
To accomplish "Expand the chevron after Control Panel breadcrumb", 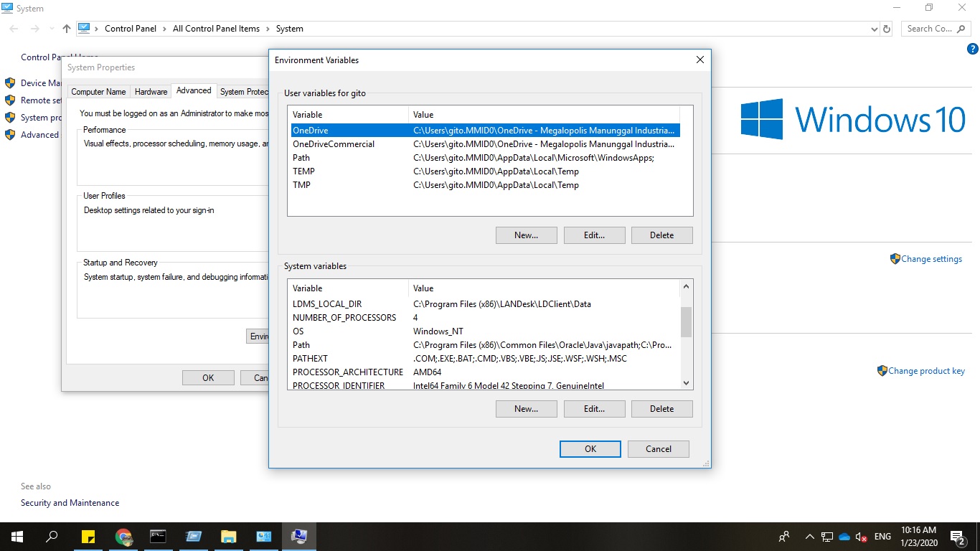I will pos(165,29).
